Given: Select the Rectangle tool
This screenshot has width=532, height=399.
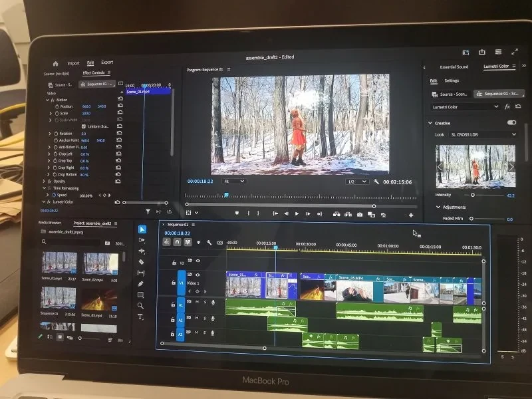Looking at the screenshot, I should click(x=140, y=295).
